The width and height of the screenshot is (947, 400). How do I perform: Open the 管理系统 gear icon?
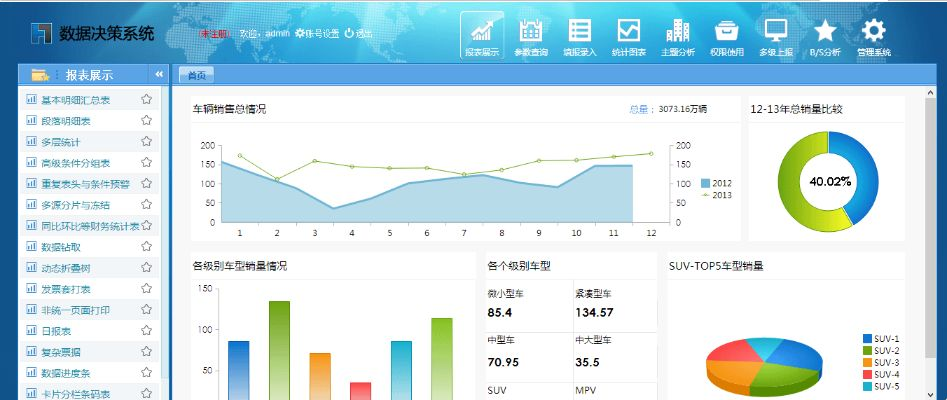873,36
